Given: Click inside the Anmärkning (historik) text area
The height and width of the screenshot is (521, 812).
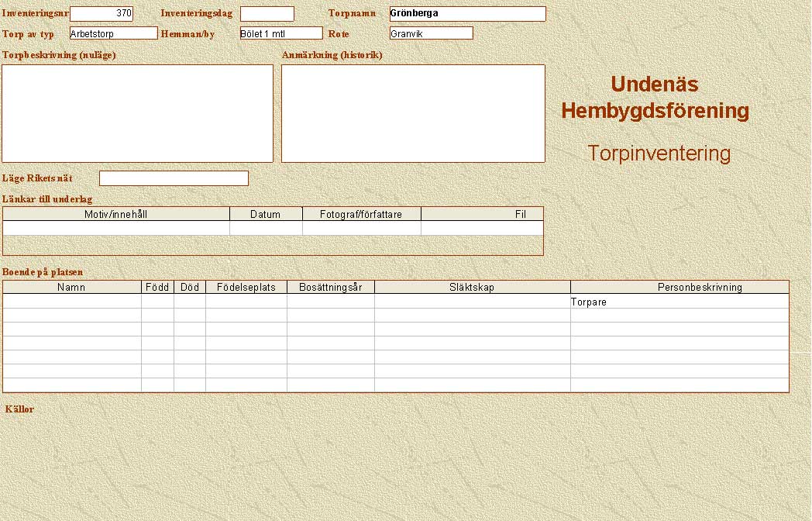Looking at the screenshot, I should point(413,113).
